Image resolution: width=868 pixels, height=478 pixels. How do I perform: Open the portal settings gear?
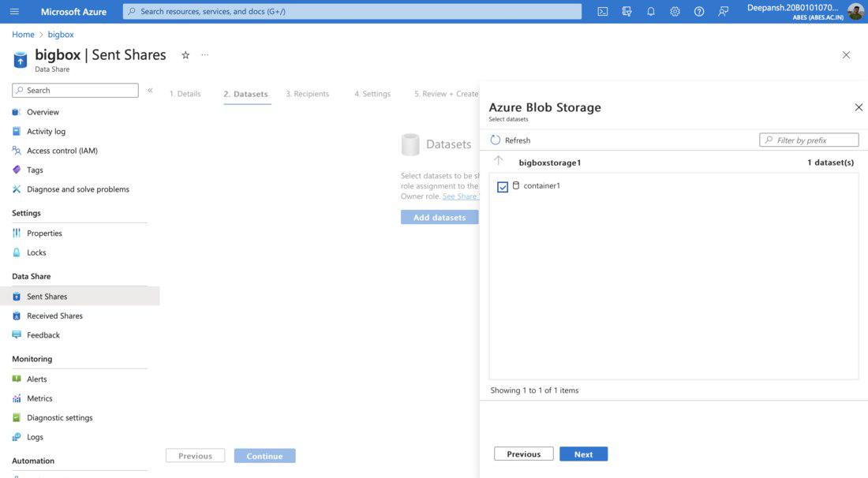[x=675, y=12]
